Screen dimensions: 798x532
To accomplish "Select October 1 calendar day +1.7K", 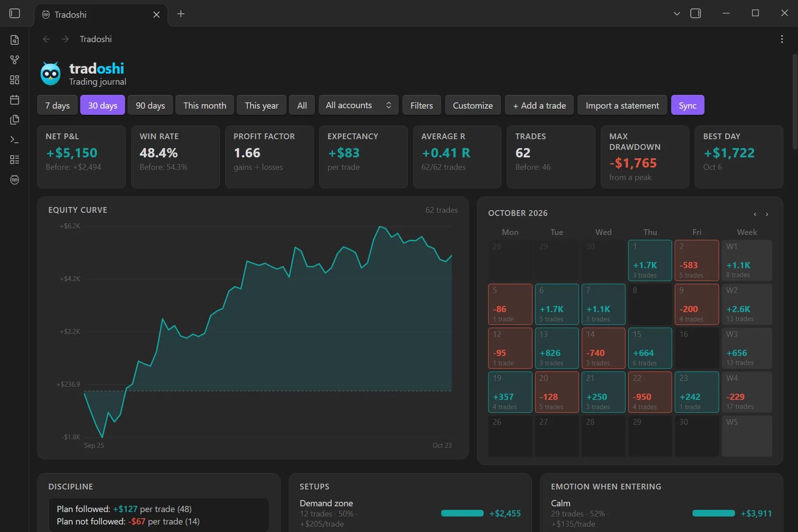I will (650, 261).
